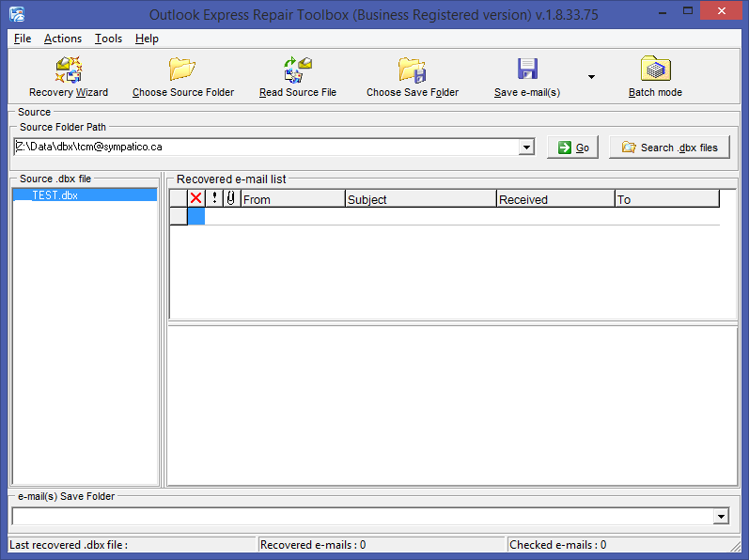Click the Search .dbx files button

point(669,148)
